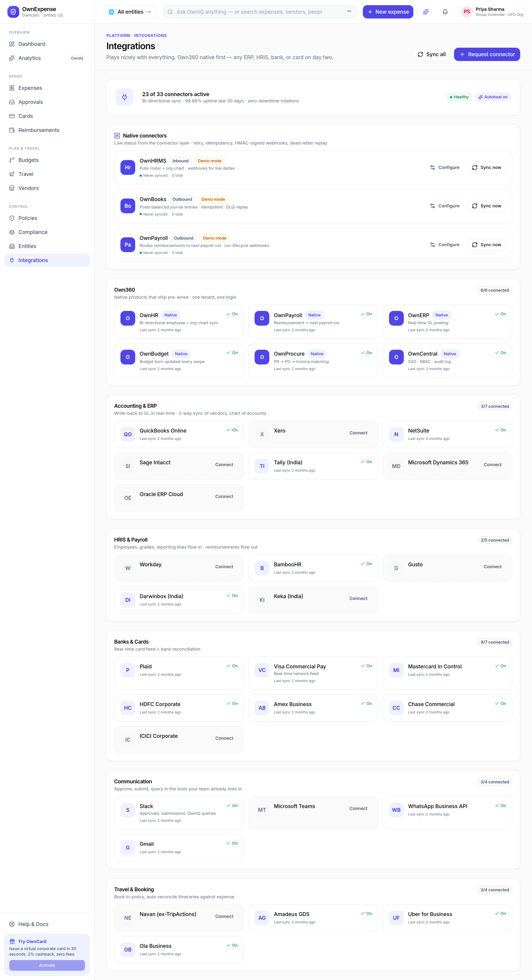Connect the Xero integration
532x980 pixels.
click(358, 433)
